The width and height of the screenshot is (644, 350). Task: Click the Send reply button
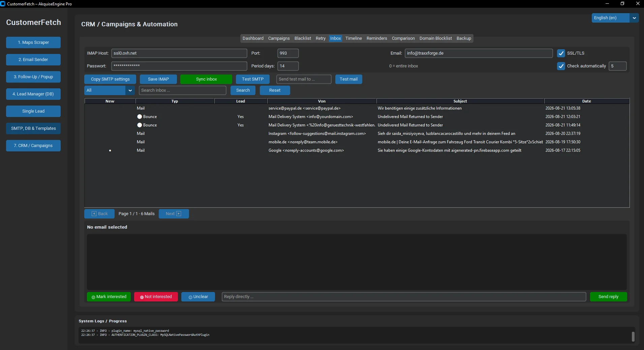pyautogui.click(x=608, y=297)
